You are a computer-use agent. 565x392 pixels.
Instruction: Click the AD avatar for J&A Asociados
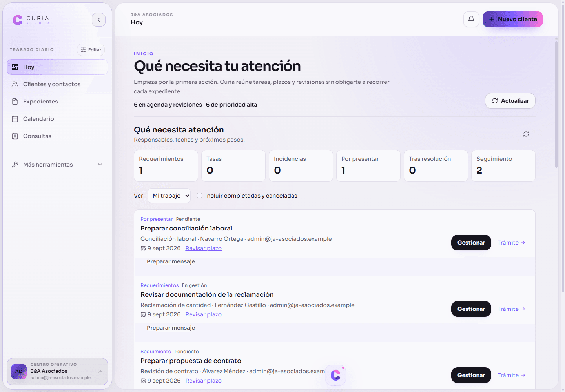(19, 372)
